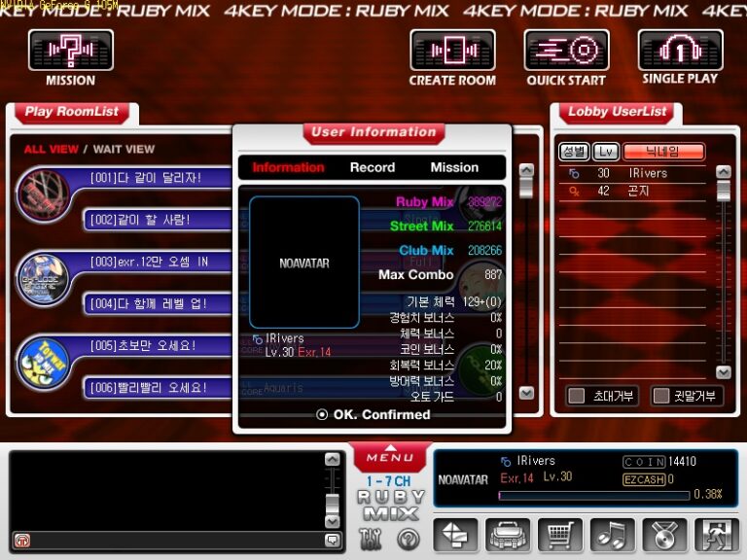This screenshot has width=747, height=560.
Task: Sort user list by 닉네임
Action: pos(663,152)
